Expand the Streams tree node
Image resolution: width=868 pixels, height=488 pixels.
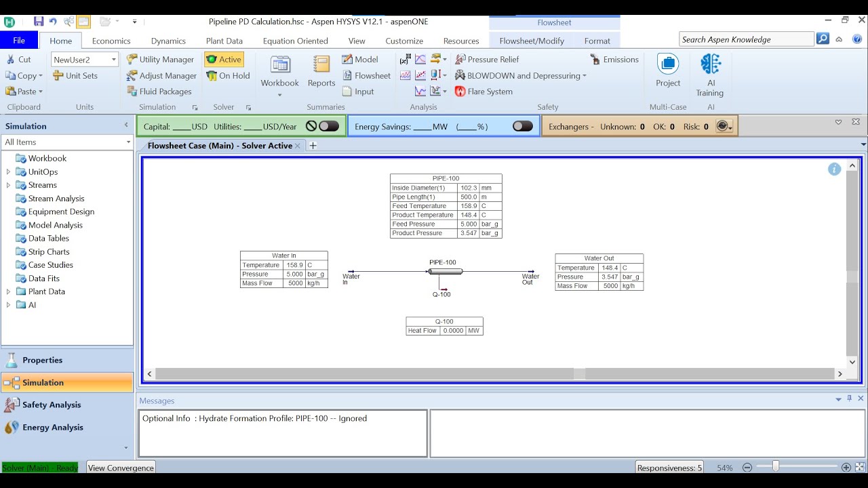point(8,185)
